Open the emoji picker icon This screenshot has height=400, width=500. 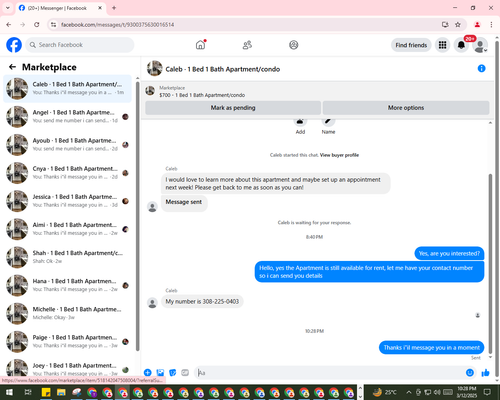point(470,373)
